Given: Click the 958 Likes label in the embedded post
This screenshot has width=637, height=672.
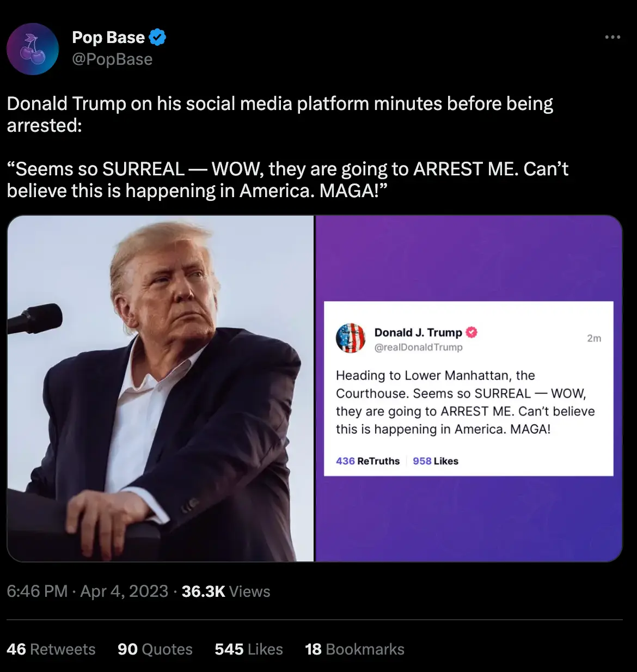Looking at the screenshot, I should click(436, 461).
